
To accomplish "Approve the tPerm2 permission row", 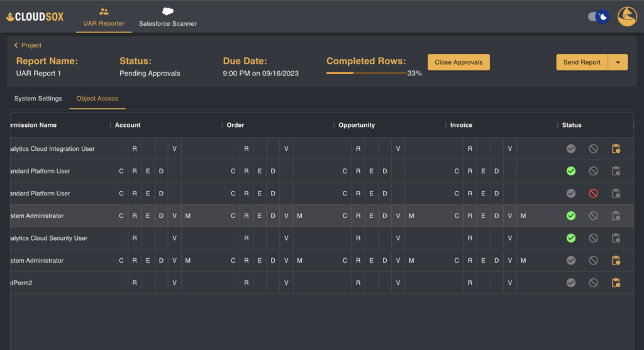I will (x=571, y=283).
